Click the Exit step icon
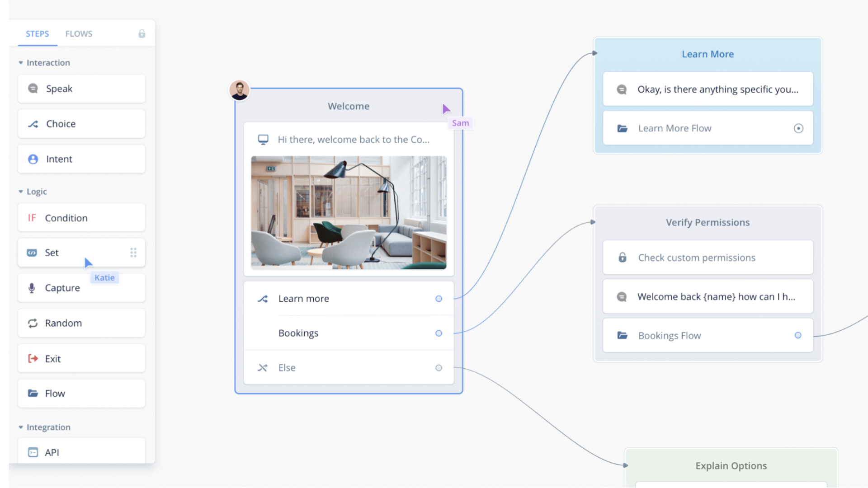Viewport: 868px width, 488px height. click(33, 359)
